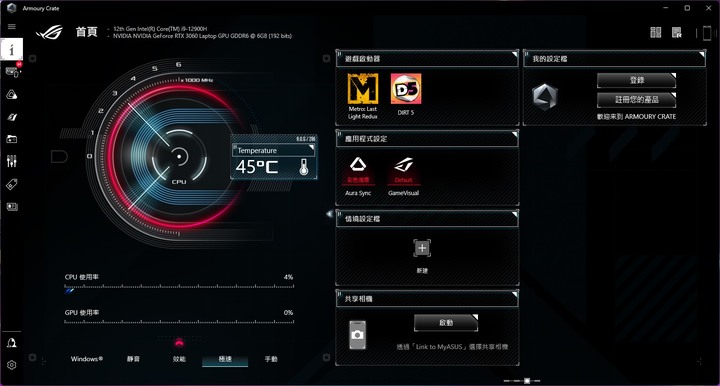Switch to list layout view icon
The height and width of the screenshot is (386, 720).
coord(677,32)
